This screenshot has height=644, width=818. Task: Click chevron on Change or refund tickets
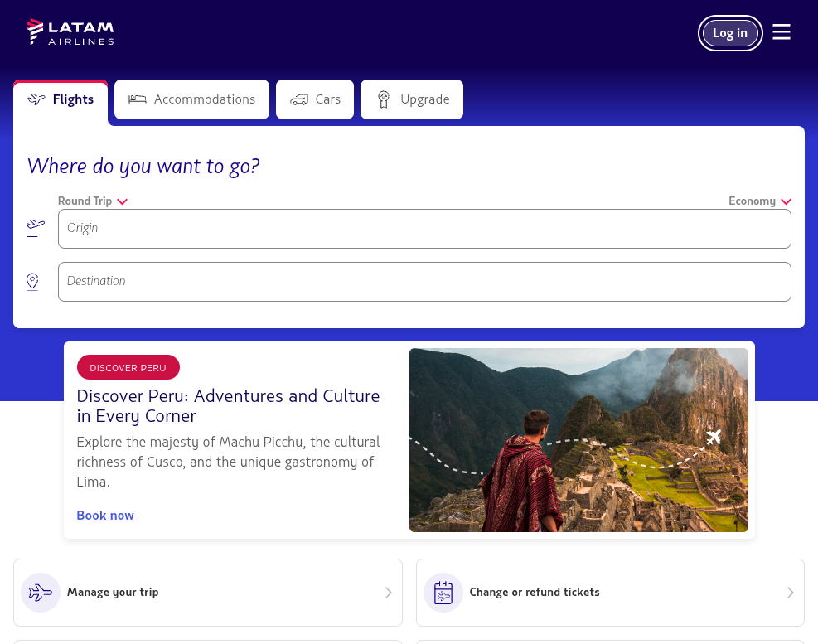click(791, 593)
